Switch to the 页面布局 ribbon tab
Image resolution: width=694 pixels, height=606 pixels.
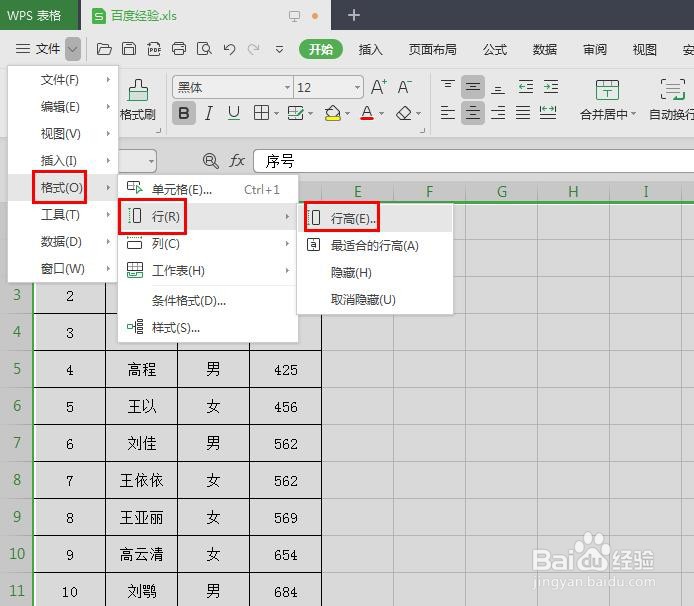[432, 50]
